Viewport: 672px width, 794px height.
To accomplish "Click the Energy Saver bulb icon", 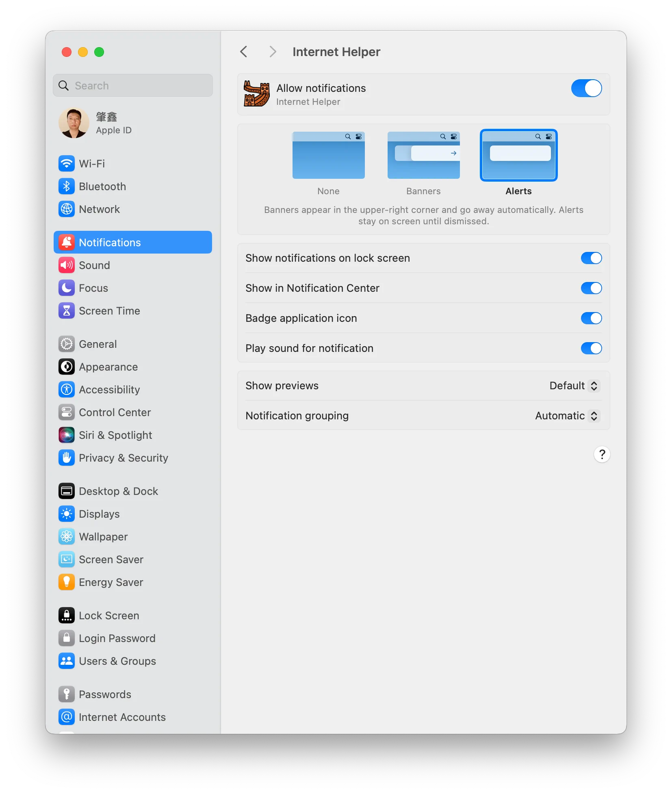I will point(67,582).
